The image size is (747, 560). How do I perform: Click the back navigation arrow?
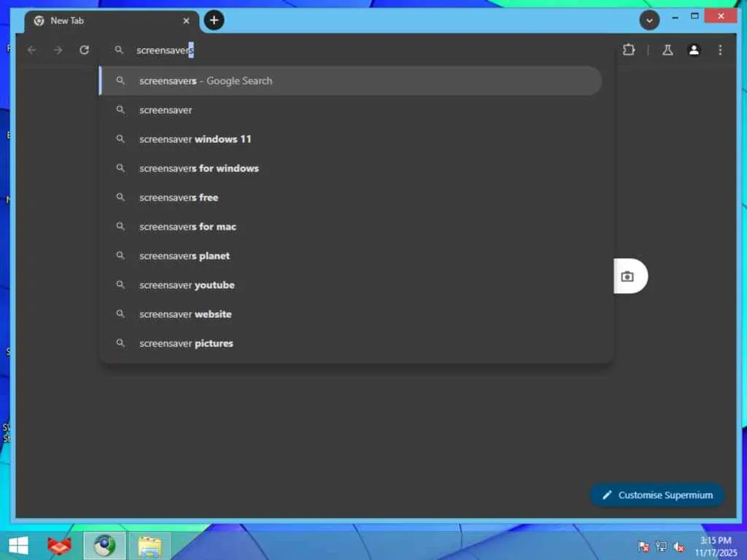click(32, 50)
